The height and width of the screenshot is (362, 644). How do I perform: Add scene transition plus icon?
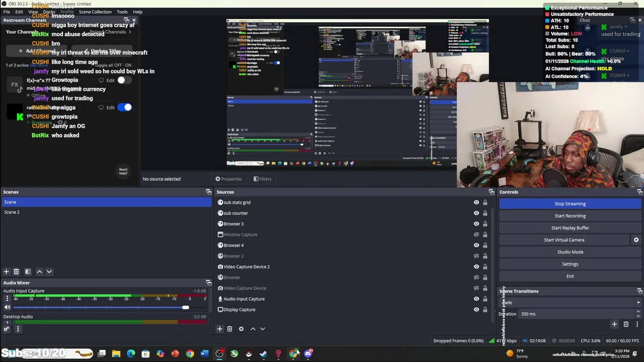pos(614,324)
